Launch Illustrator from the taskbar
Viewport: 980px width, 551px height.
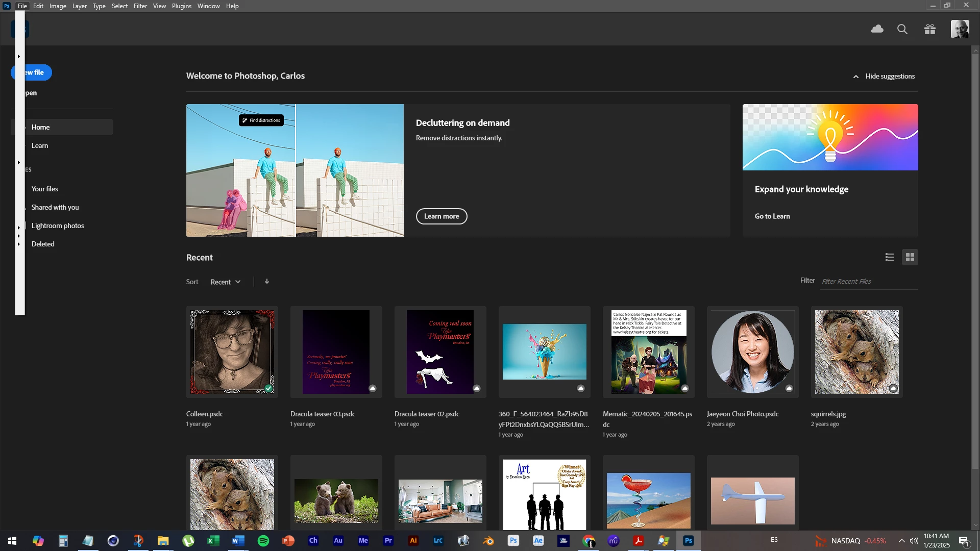(x=413, y=541)
